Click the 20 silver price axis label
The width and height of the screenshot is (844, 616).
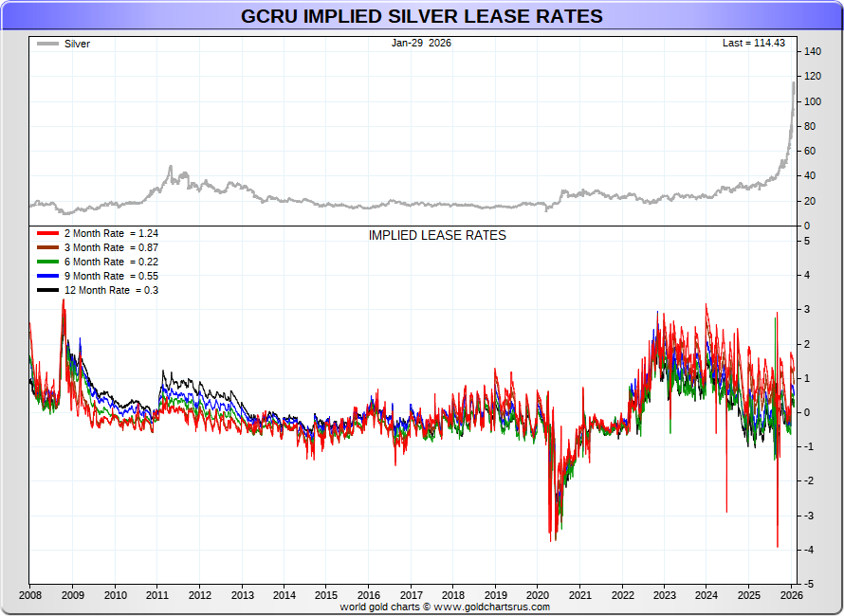(x=810, y=201)
